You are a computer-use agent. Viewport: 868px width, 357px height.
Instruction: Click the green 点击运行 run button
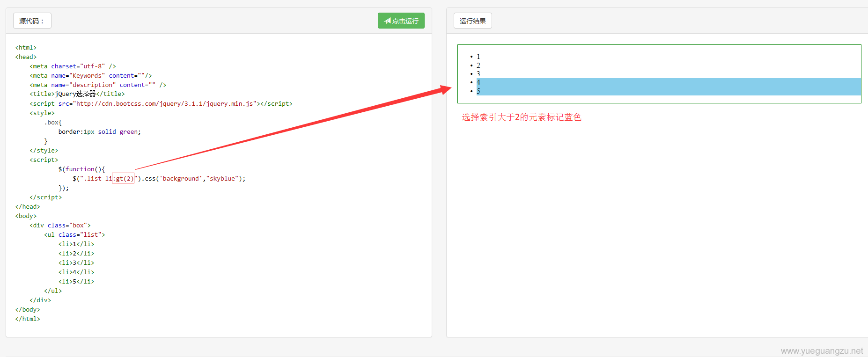point(401,21)
